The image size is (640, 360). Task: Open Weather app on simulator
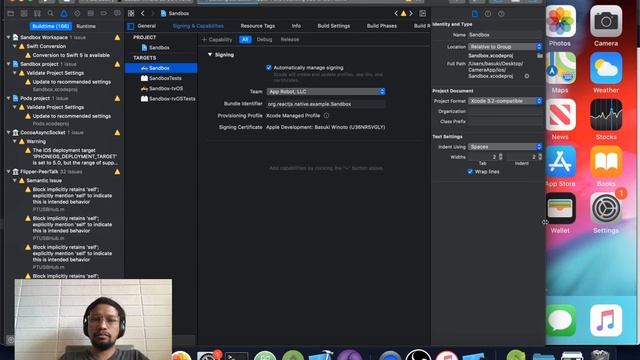click(606, 68)
